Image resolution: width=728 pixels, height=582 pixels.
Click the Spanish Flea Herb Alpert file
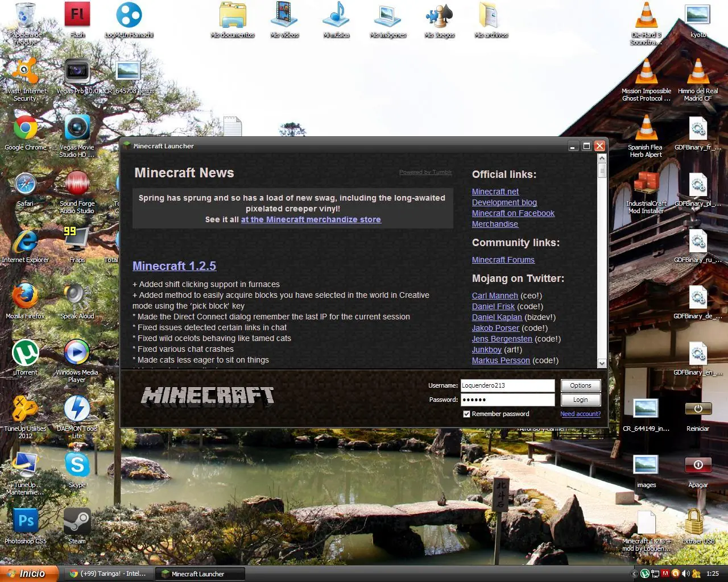(x=646, y=136)
